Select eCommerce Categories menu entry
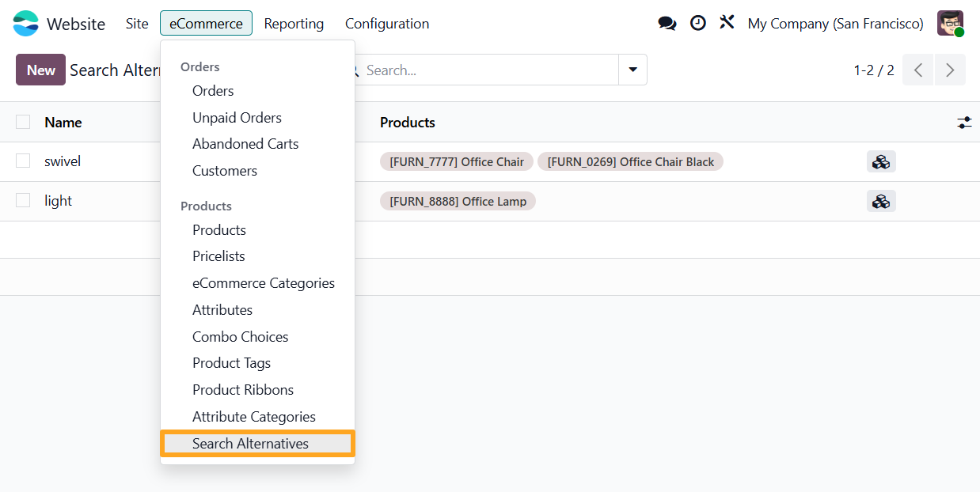This screenshot has width=980, height=492. tap(264, 283)
